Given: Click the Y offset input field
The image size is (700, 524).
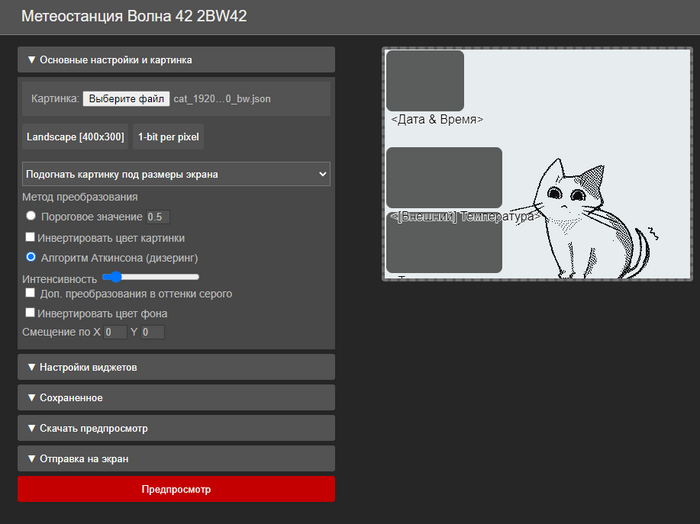Looking at the screenshot, I should click(152, 332).
